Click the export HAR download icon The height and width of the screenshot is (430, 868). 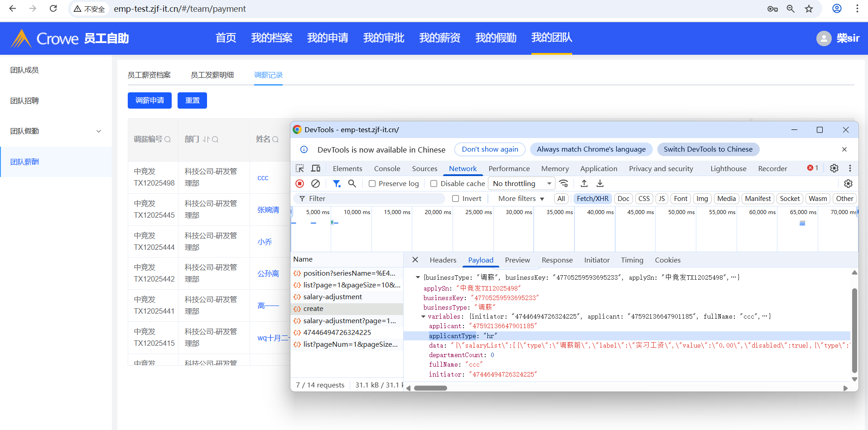pos(600,183)
